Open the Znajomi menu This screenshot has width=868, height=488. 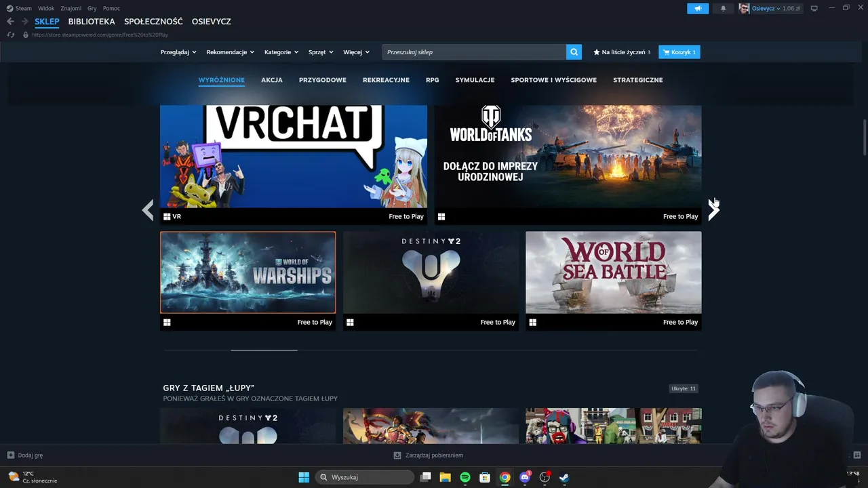pos(71,9)
